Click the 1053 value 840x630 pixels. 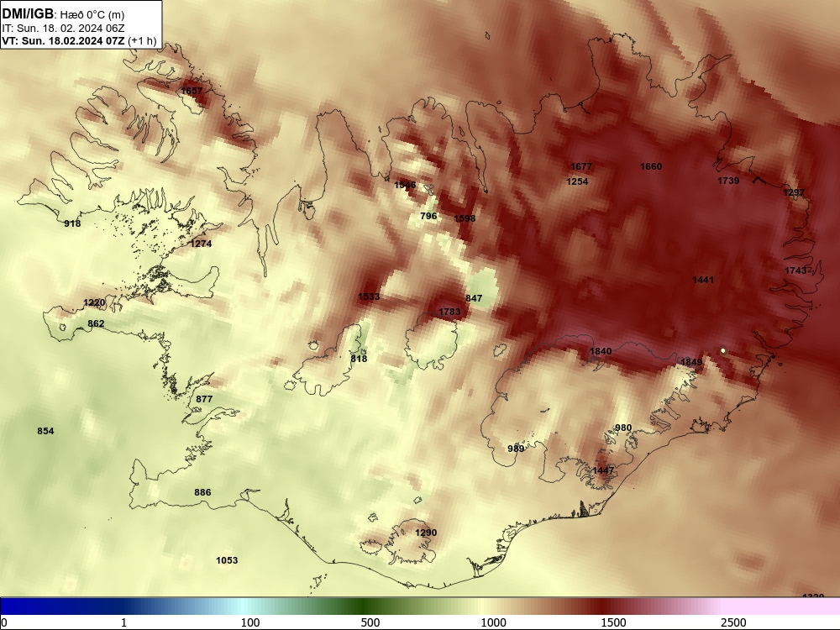pos(227,560)
